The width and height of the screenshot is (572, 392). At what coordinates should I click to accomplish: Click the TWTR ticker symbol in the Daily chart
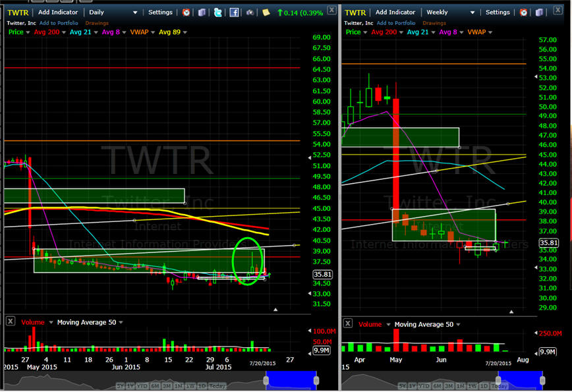point(18,13)
